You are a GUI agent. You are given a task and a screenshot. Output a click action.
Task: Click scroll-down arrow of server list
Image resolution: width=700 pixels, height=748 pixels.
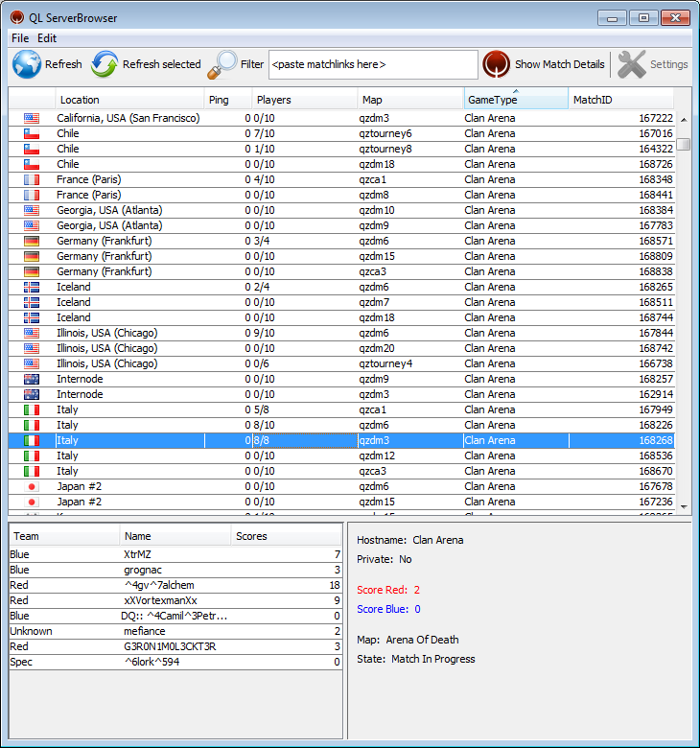tap(683, 506)
